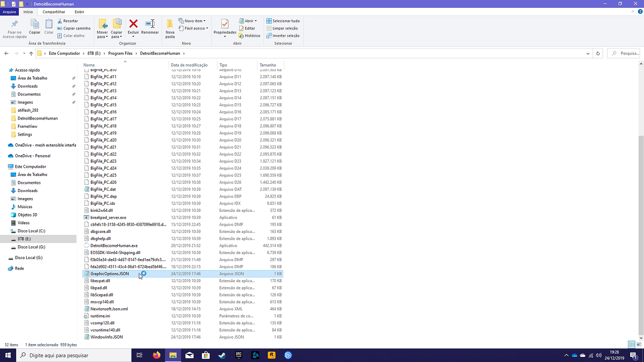Screen dimensions: 644x362
Task: Click the Windows Start button
Action: point(8,355)
